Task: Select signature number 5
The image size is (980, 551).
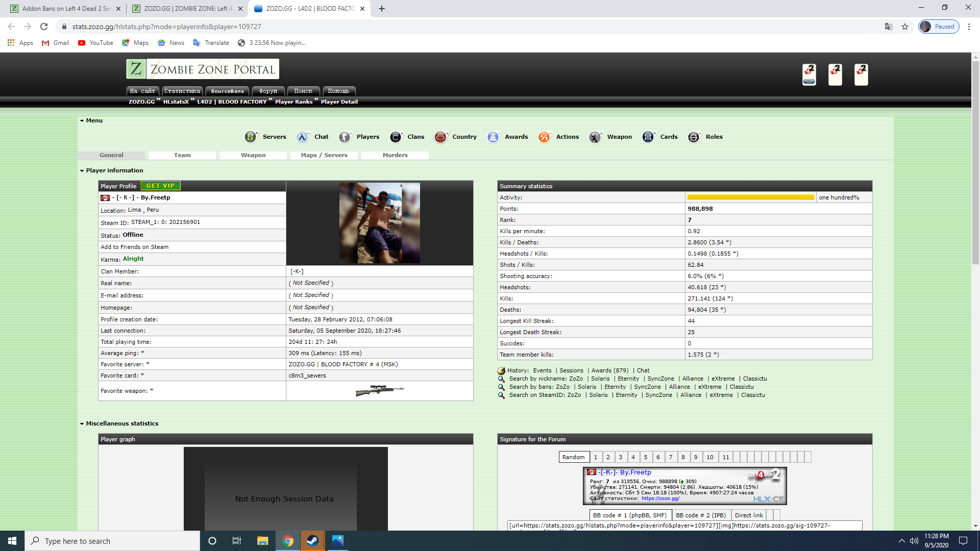Action: [646, 457]
